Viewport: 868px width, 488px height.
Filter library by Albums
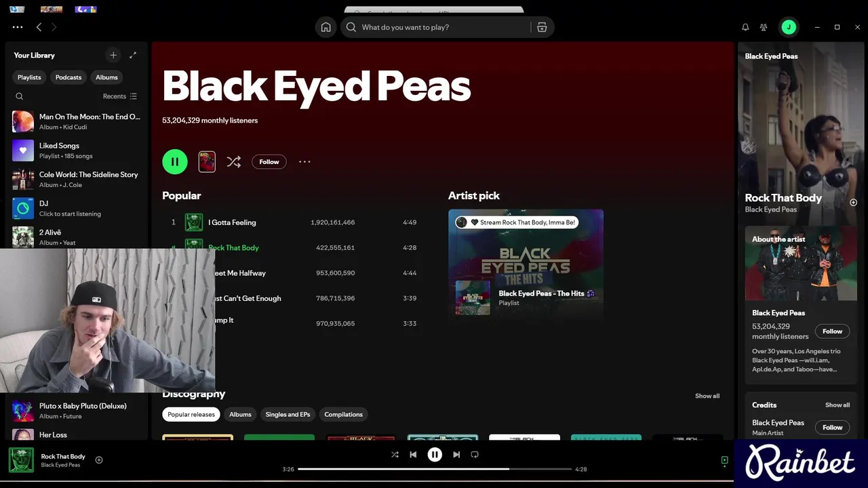[106, 77]
